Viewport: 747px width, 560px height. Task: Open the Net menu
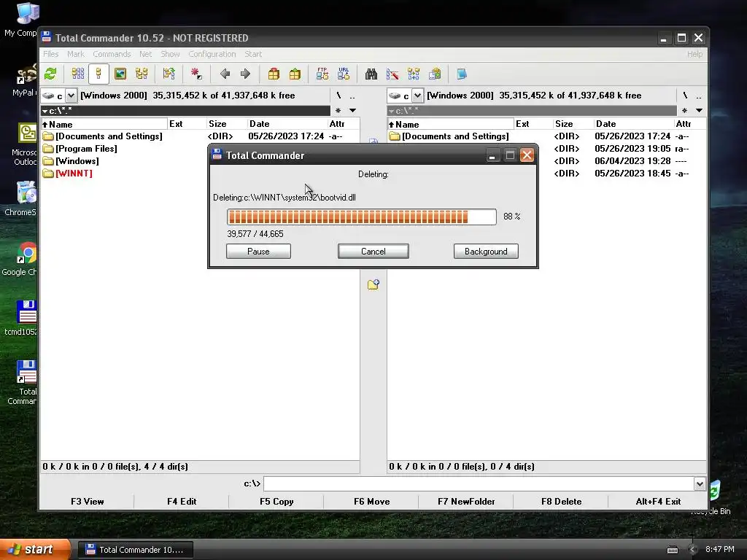pyautogui.click(x=145, y=54)
